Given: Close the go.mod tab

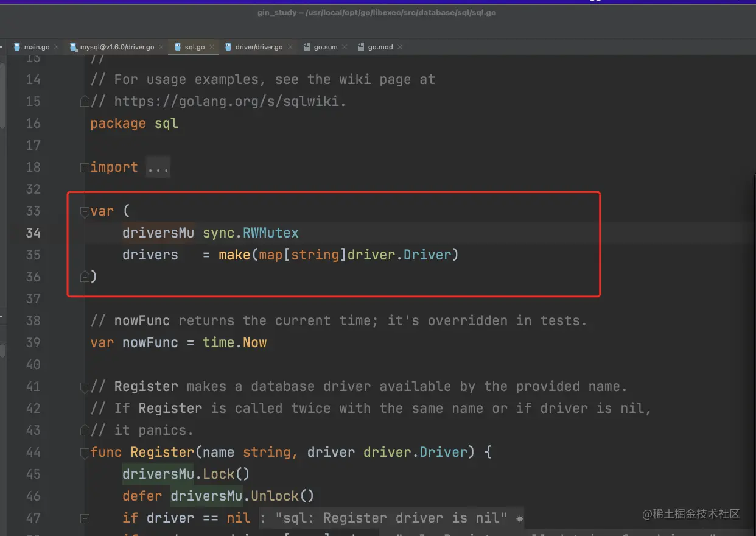Looking at the screenshot, I should [399, 47].
